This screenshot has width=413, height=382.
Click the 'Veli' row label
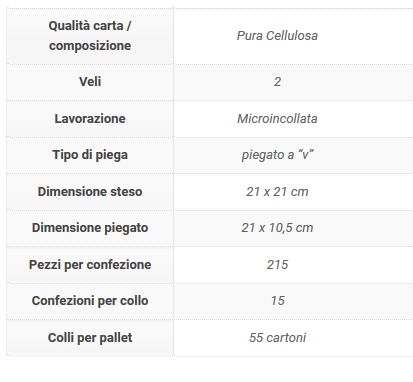pos(90,82)
